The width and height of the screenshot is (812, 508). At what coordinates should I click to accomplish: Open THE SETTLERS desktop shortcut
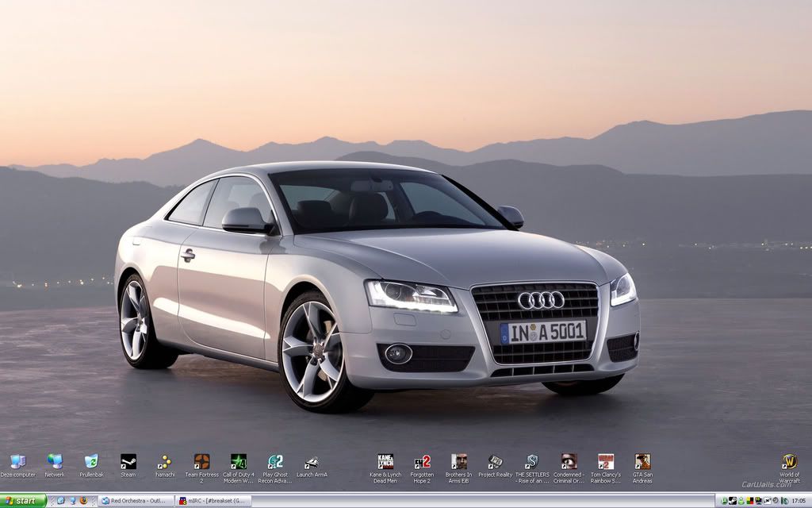click(532, 461)
